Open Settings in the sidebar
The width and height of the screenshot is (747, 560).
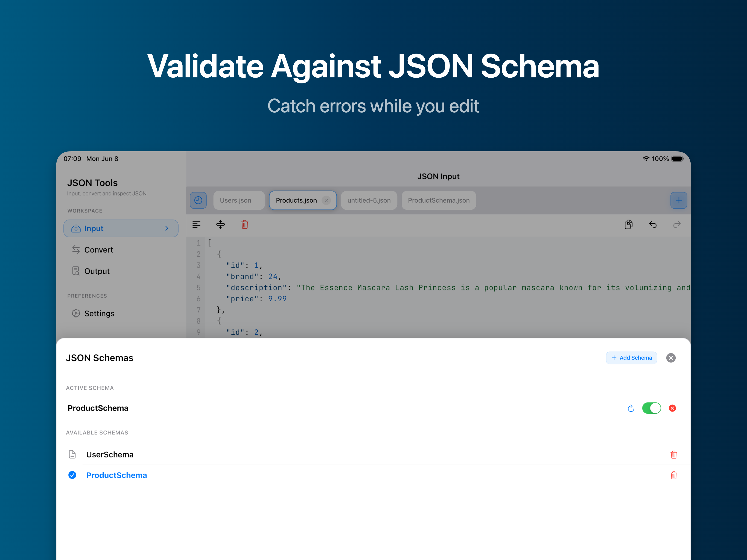click(x=121, y=313)
